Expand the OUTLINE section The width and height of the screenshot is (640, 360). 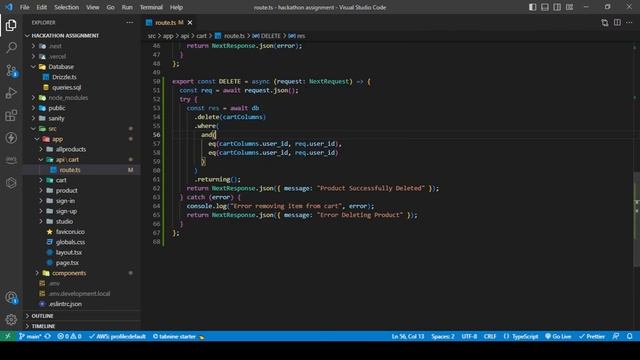point(42,316)
